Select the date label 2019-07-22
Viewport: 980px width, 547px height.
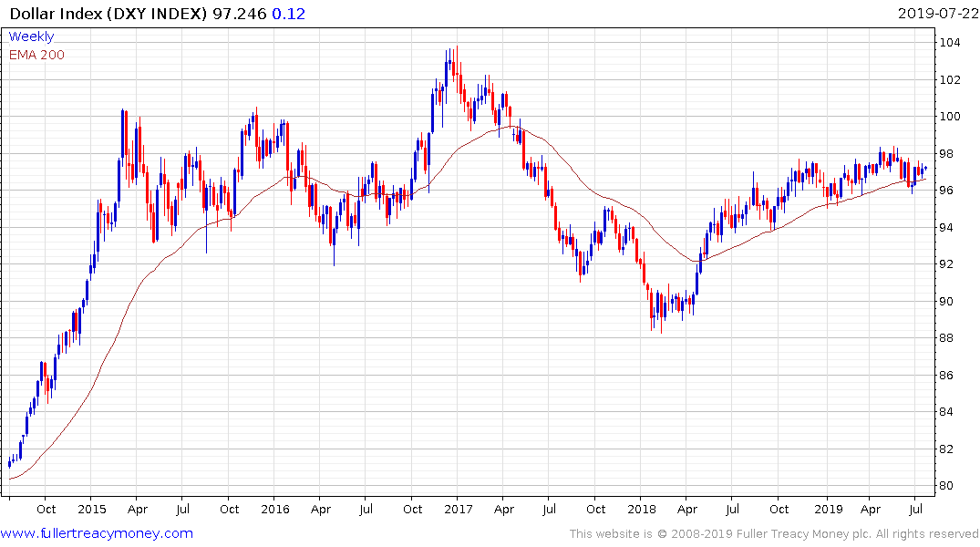coord(937,14)
